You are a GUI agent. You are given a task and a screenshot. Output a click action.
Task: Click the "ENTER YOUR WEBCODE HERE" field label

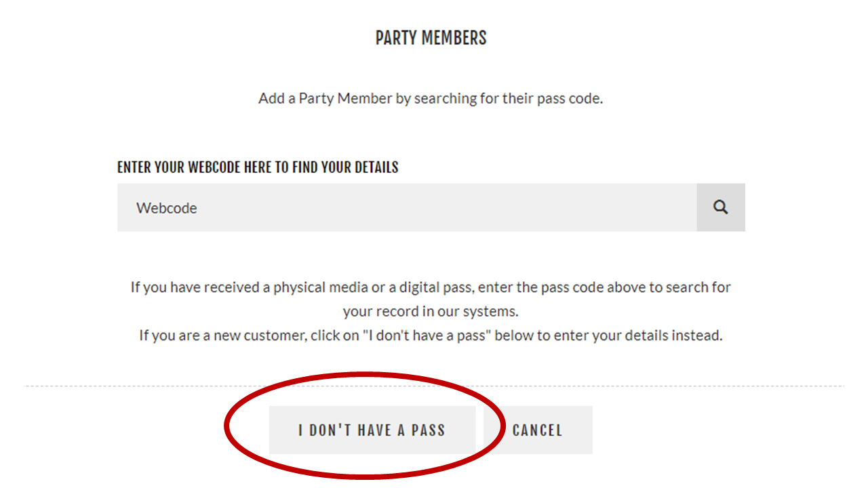258,167
